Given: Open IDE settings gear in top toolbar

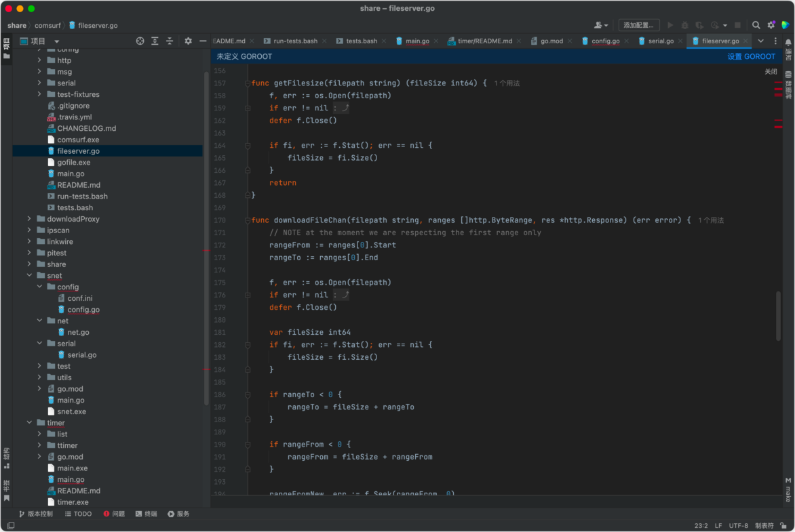Looking at the screenshot, I should [771, 25].
